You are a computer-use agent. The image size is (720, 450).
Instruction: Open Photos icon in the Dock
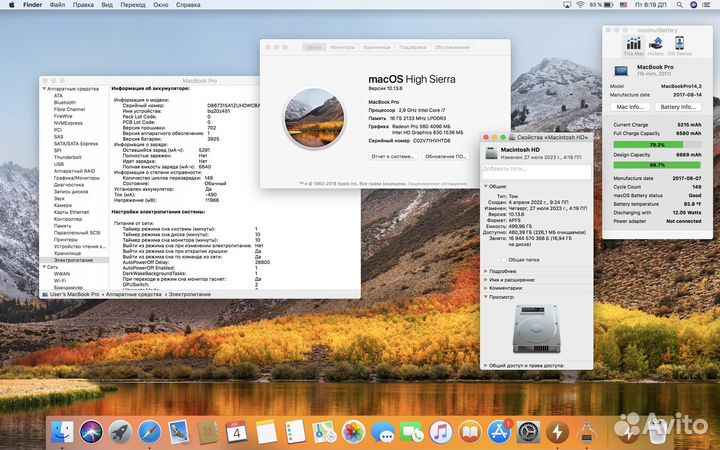pyautogui.click(x=353, y=432)
